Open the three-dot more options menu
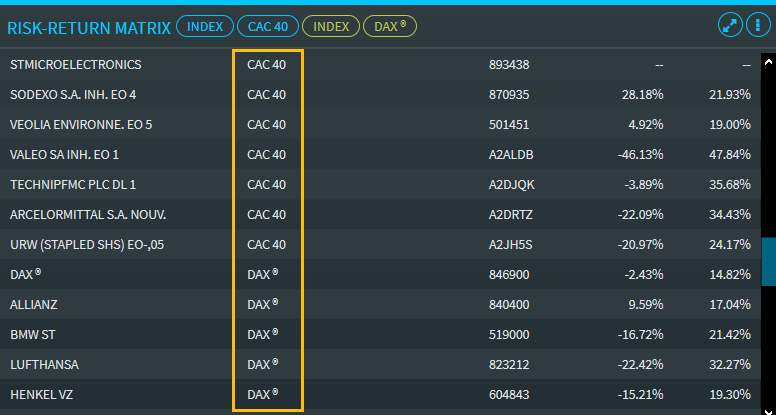The width and height of the screenshot is (776, 415). point(755,25)
